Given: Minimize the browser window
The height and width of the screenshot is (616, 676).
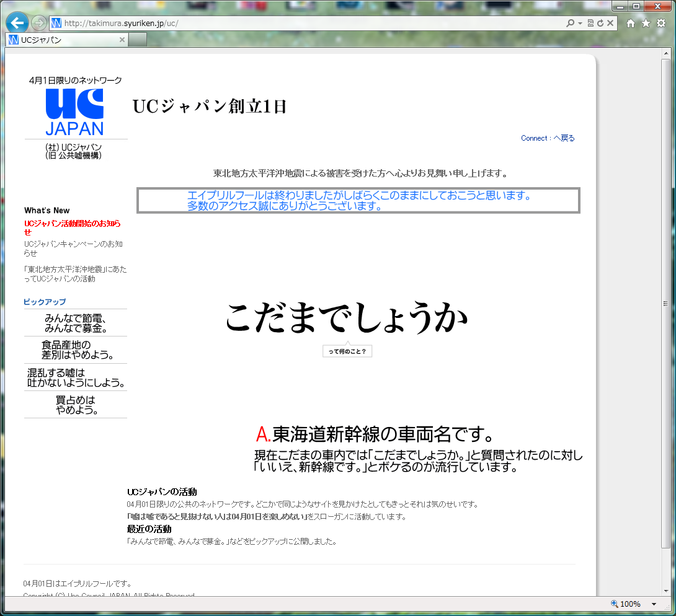Looking at the screenshot, I should point(620,6).
